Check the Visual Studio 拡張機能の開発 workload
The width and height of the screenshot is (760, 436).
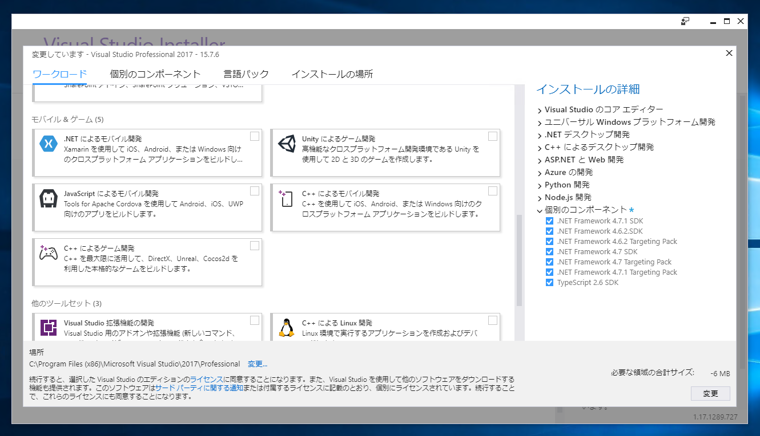254,320
